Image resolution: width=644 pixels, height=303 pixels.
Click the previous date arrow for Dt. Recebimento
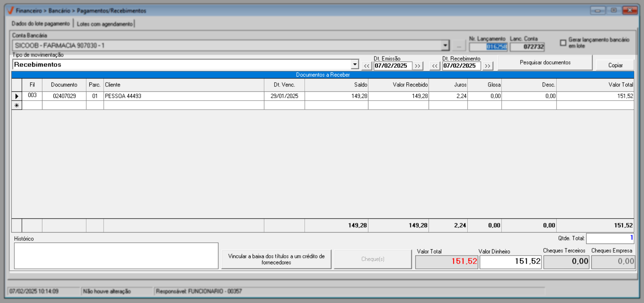(x=435, y=66)
